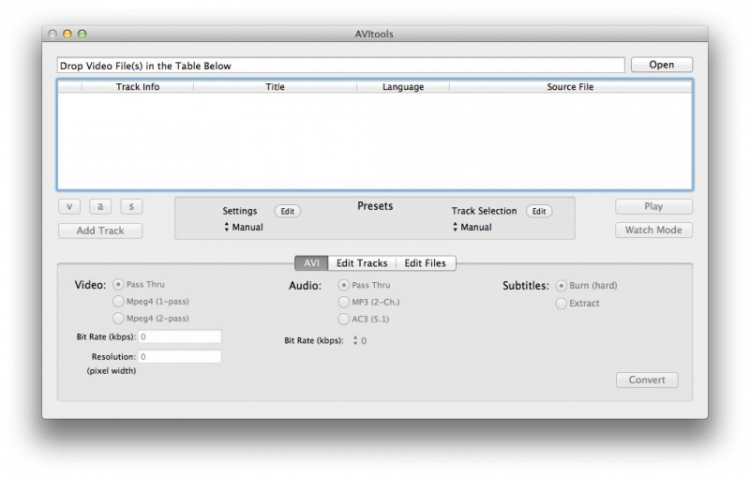Viewport: 750px width, 477px height.
Task: Switch to the Edit Files tab
Action: pos(425,263)
